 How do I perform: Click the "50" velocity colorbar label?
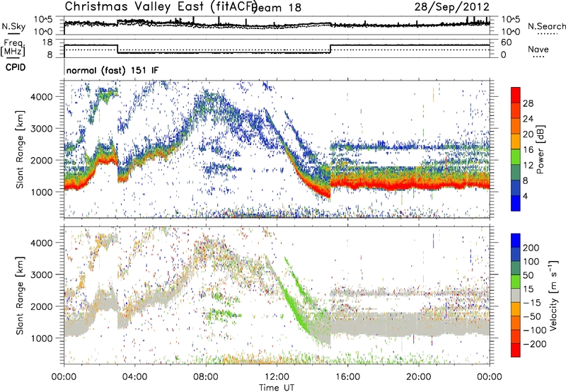click(528, 275)
